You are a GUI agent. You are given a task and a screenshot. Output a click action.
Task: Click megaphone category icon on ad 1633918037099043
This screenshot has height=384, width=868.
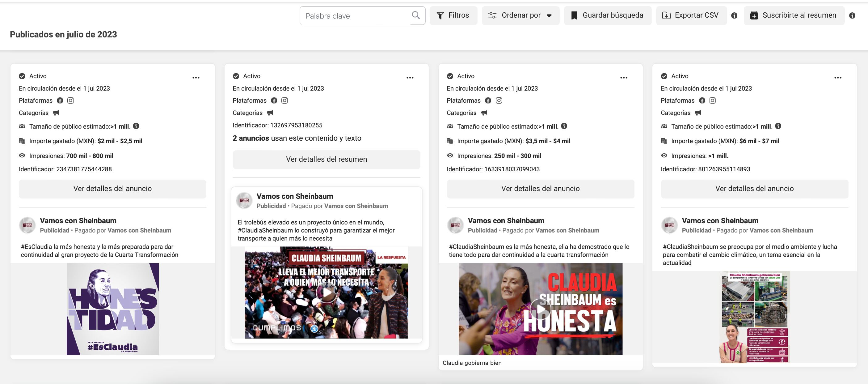pyautogui.click(x=484, y=113)
